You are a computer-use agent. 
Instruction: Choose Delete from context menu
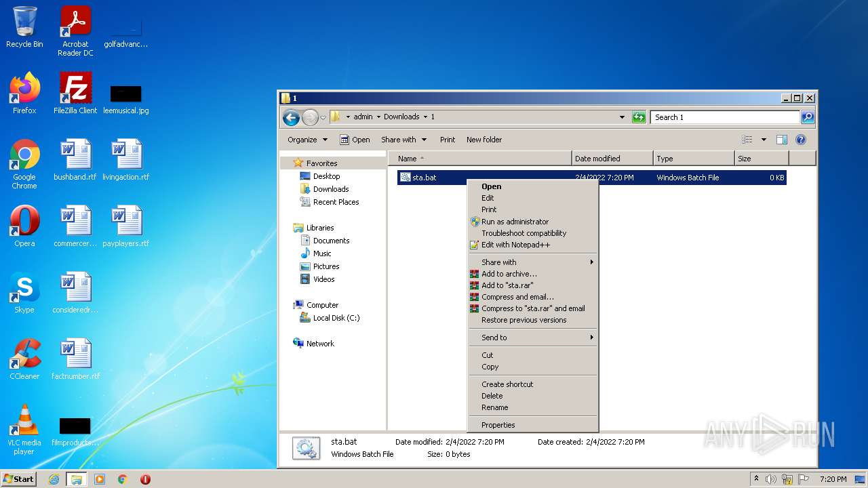533,396
